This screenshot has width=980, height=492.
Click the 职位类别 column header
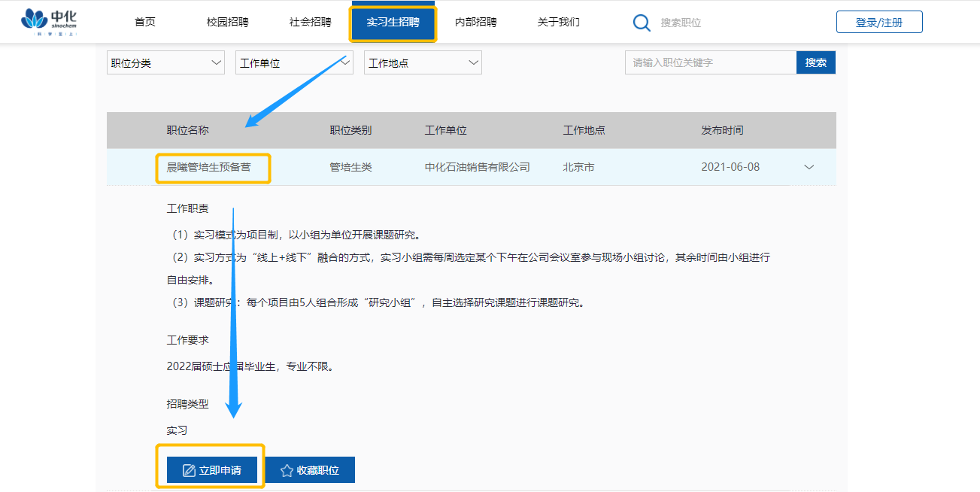coord(350,130)
